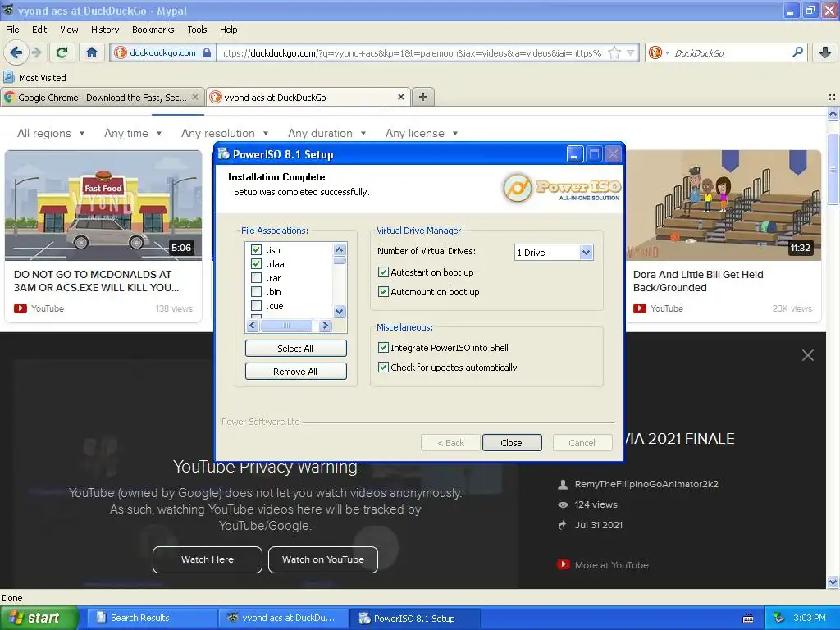Click Close in PowerISO setup

(x=512, y=442)
